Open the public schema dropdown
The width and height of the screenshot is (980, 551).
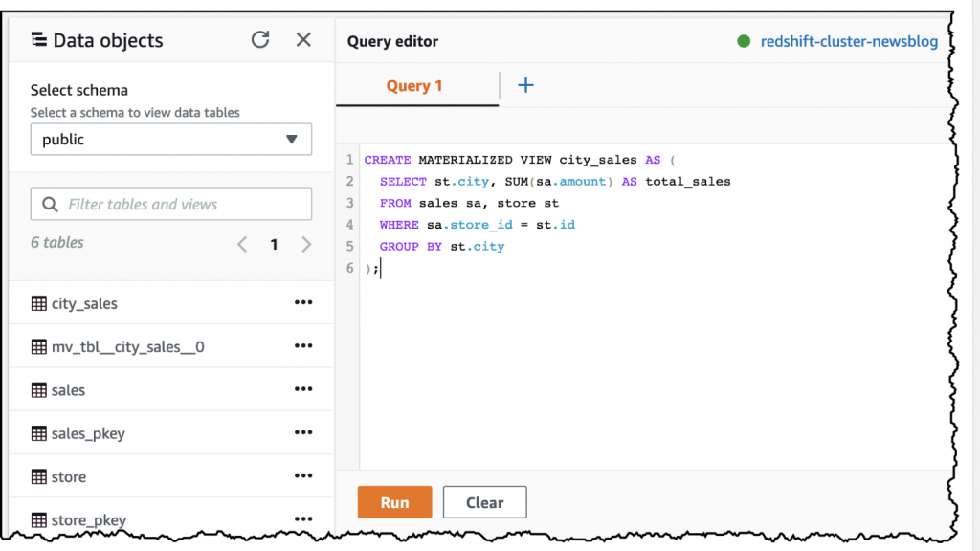pyautogui.click(x=170, y=140)
